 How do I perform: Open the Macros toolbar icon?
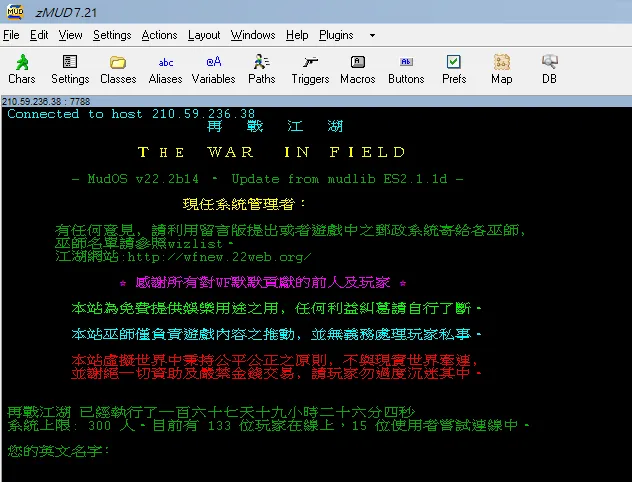point(358,69)
